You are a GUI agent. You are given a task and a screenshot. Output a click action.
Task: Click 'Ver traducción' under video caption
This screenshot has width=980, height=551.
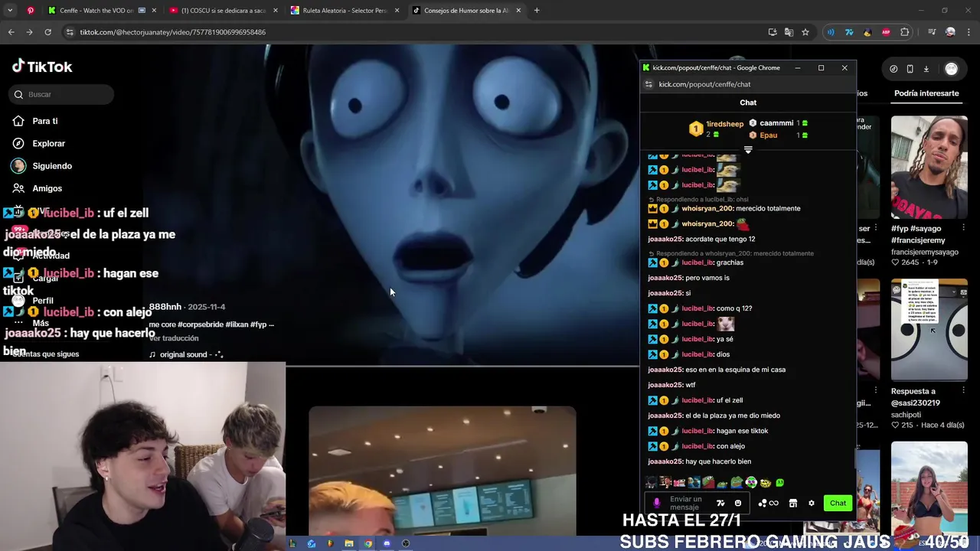174,338
